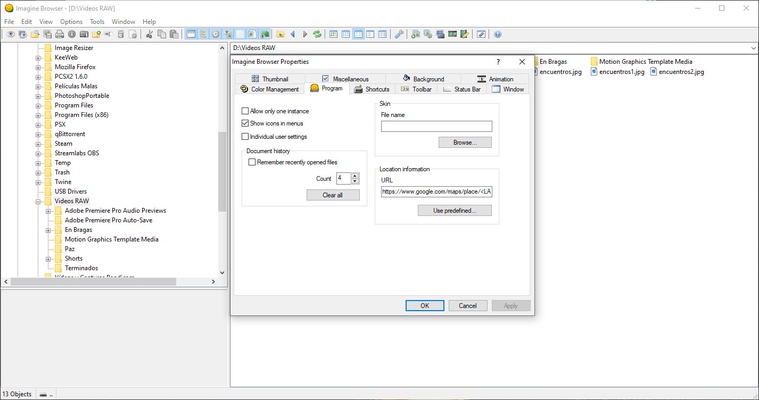Open the D:\Videos RAW path dropdown
The height and width of the screenshot is (400, 759).
coord(751,48)
